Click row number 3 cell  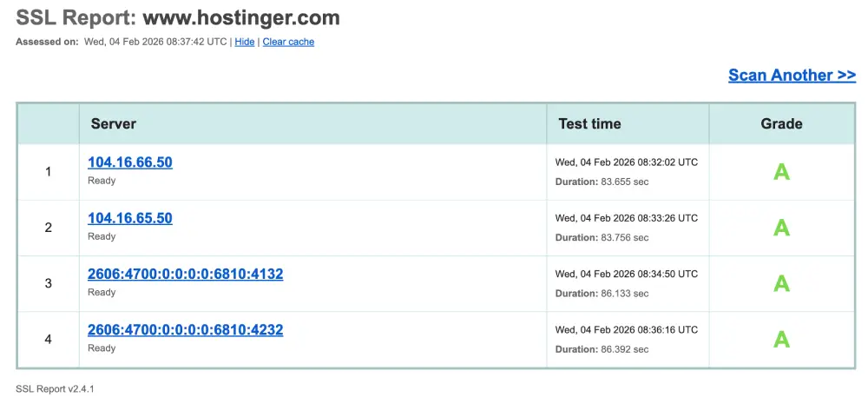[48, 284]
